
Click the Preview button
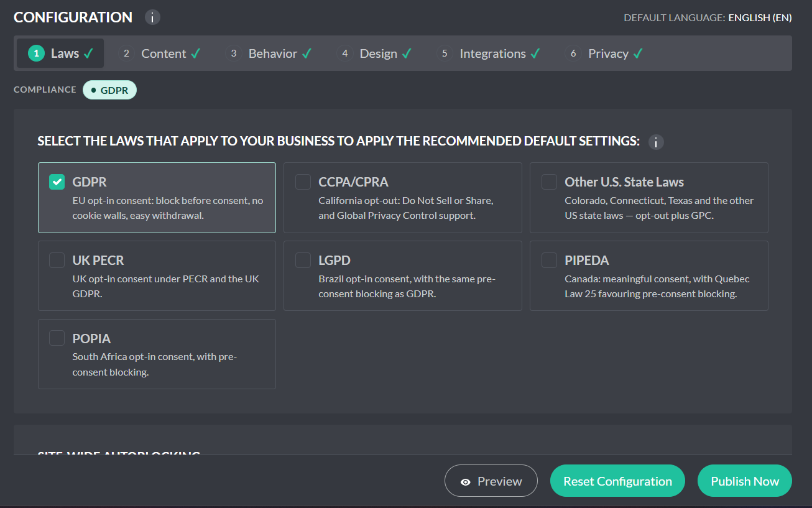(491, 481)
